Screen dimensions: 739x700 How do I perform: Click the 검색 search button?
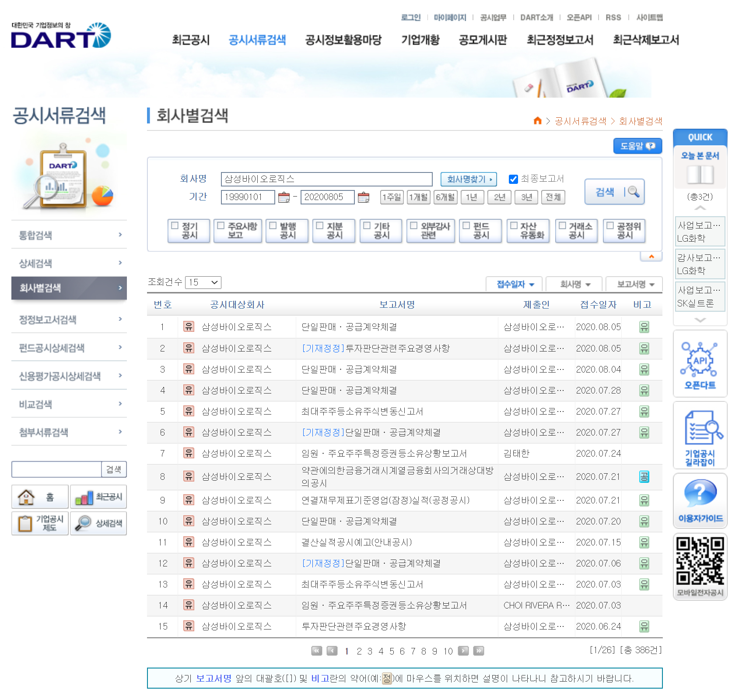tap(614, 192)
